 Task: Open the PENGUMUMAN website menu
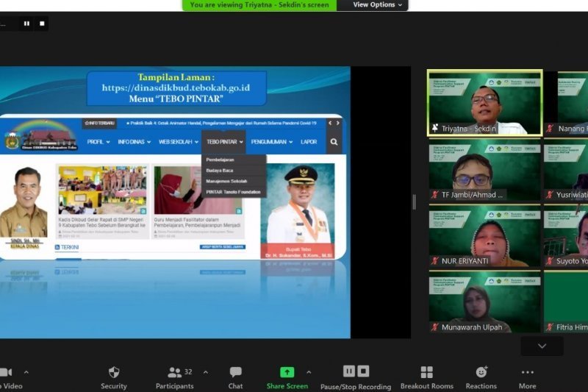click(x=271, y=142)
